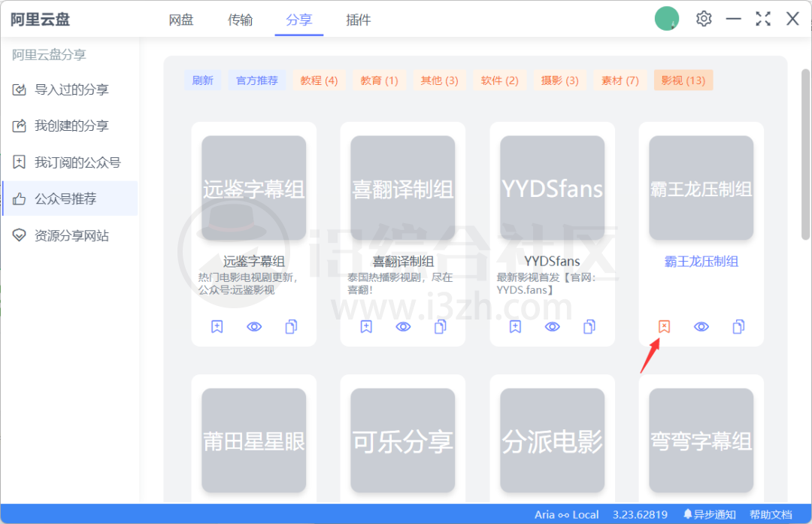This screenshot has width=812, height=524.
Task: Copy 霸王龙压制组 share link icon
Action: (738, 327)
